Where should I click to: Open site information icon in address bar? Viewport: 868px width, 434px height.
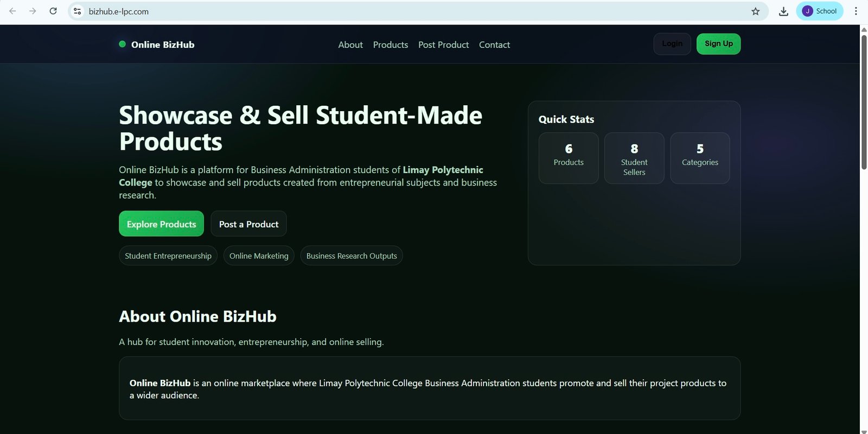(x=78, y=11)
